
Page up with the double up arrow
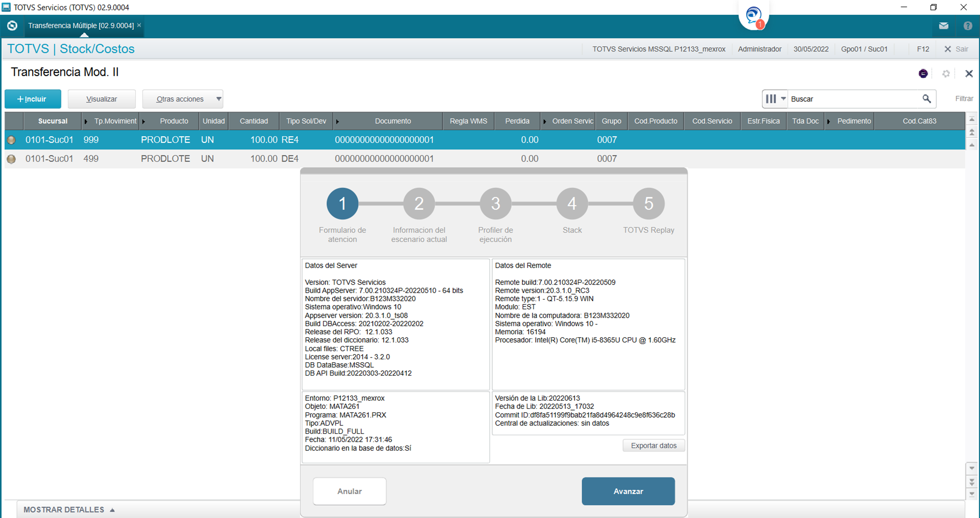[972, 132]
